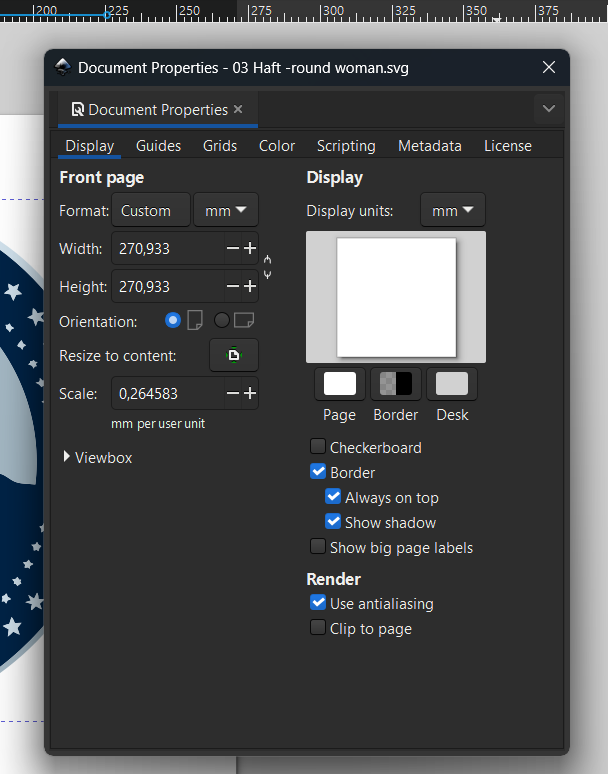Decrease the Height value with minus
The height and width of the screenshot is (774, 608).
232,286
